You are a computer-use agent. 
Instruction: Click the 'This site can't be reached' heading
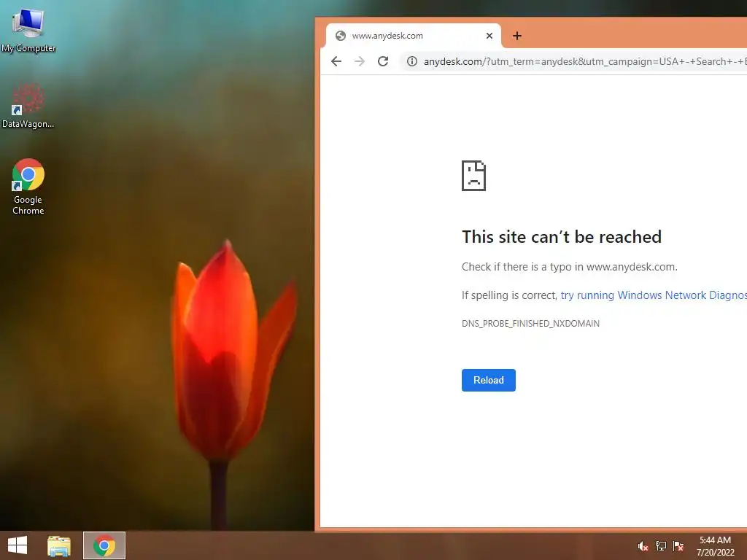point(562,237)
